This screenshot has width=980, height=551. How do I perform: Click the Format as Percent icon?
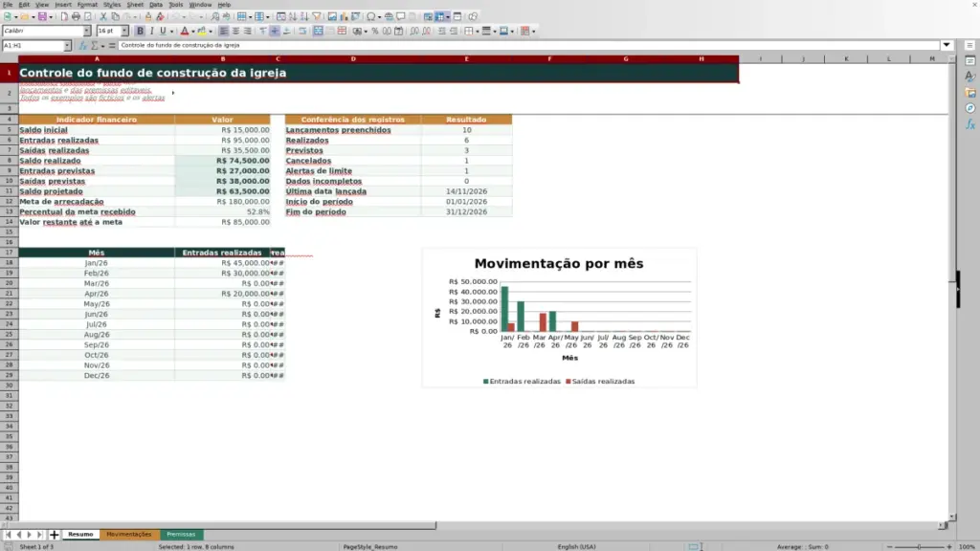(x=375, y=32)
